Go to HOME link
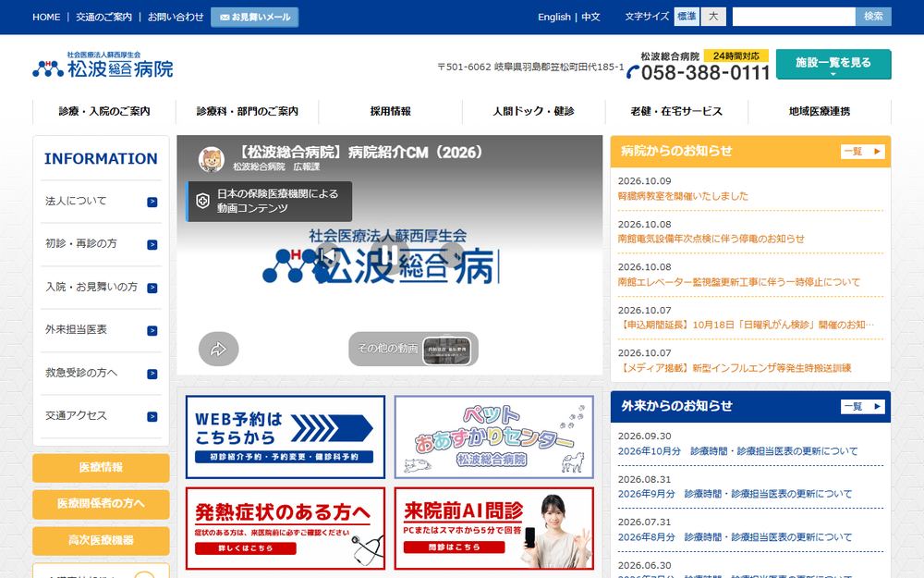924x578 pixels. [46, 17]
